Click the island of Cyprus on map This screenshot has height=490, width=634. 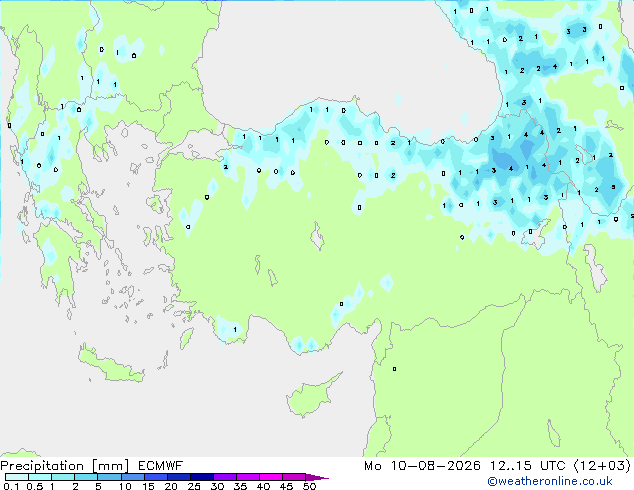pos(309,397)
